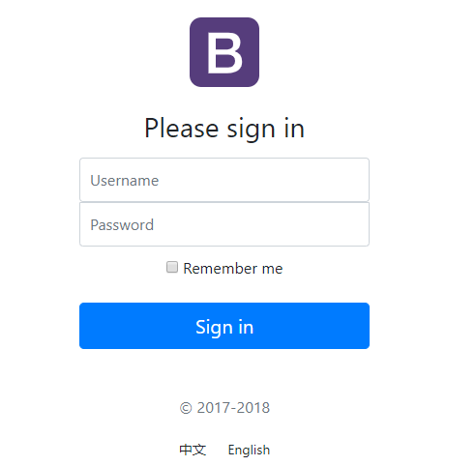The width and height of the screenshot is (476, 466).
Task: Select the white letter B in logo
Action: click(x=224, y=52)
